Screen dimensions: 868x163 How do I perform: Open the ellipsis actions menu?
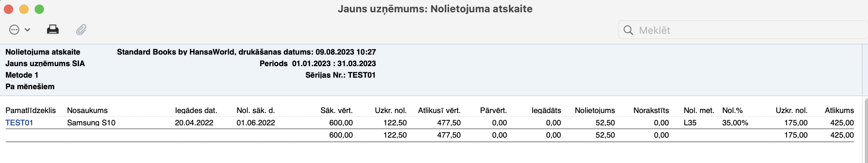coord(14,30)
